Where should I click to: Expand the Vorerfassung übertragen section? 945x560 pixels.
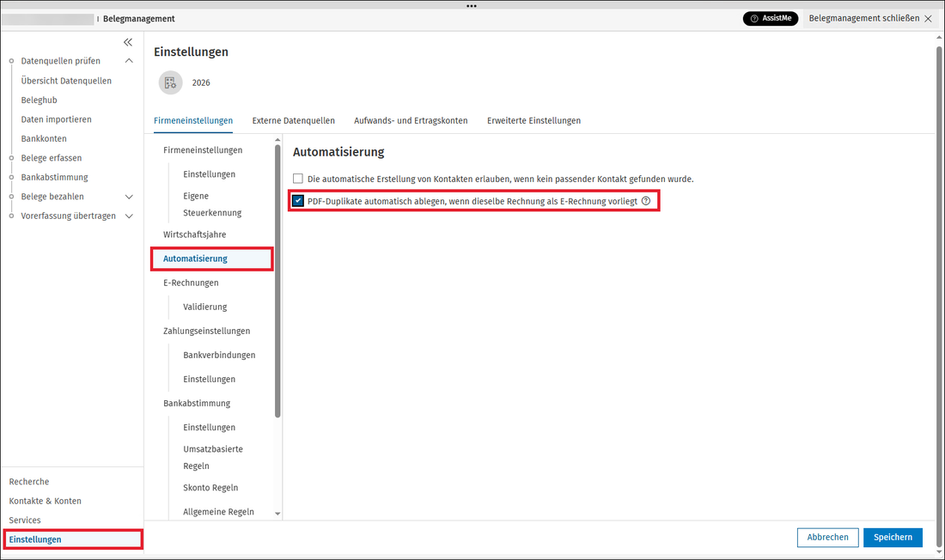(129, 216)
